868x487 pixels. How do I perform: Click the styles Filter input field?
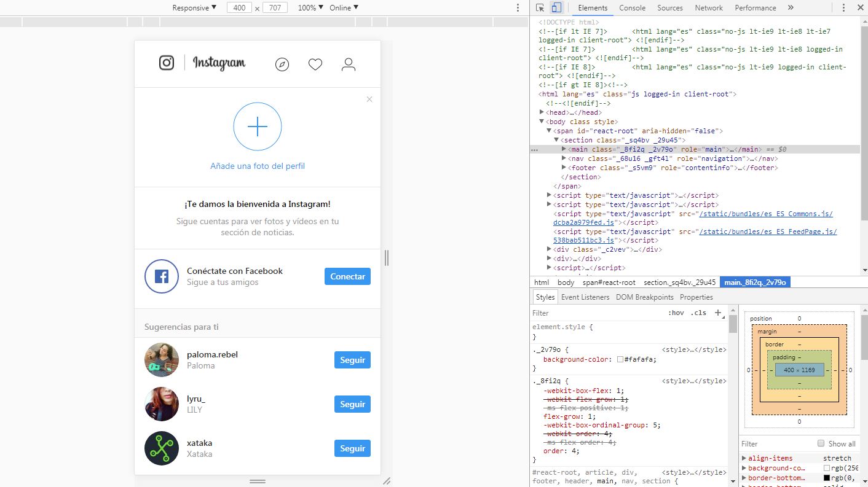(x=596, y=313)
